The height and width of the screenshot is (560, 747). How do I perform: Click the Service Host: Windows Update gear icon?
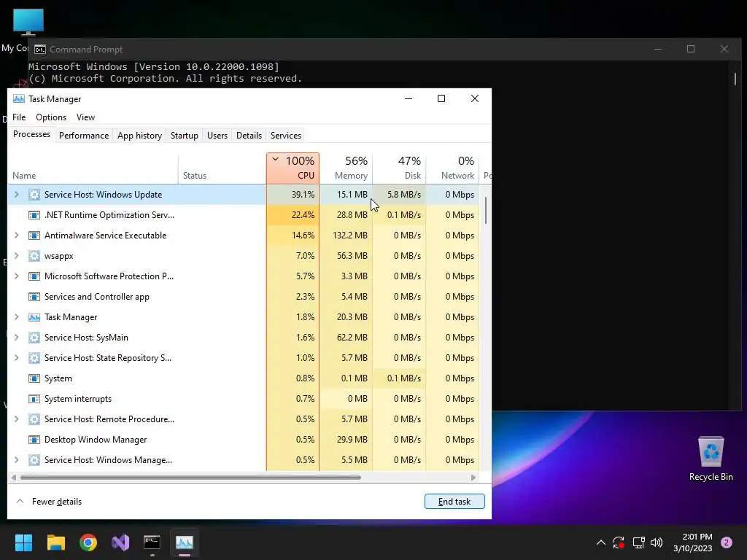tap(34, 194)
